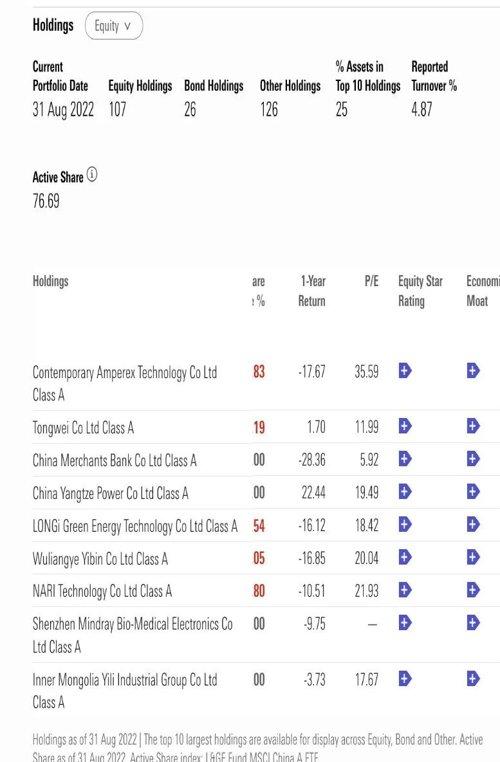Screen dimensions: 500x762
Task: Click the Active Share info icon
Action: click(92, 174)
